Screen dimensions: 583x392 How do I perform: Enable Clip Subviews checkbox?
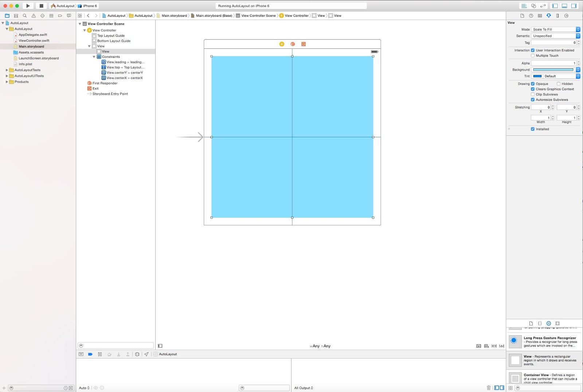(x=533, y=94)
